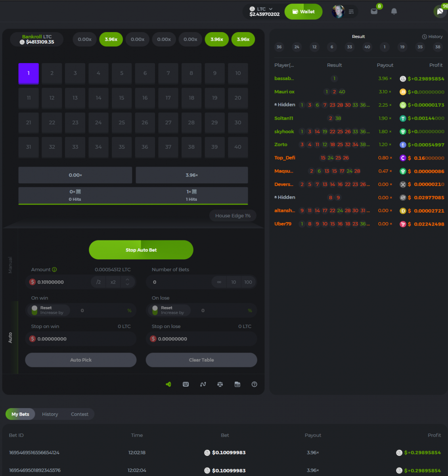Open the notifications bell
Image resolution: width=448 pixels, height=476 pixels.
pos(394,12)
